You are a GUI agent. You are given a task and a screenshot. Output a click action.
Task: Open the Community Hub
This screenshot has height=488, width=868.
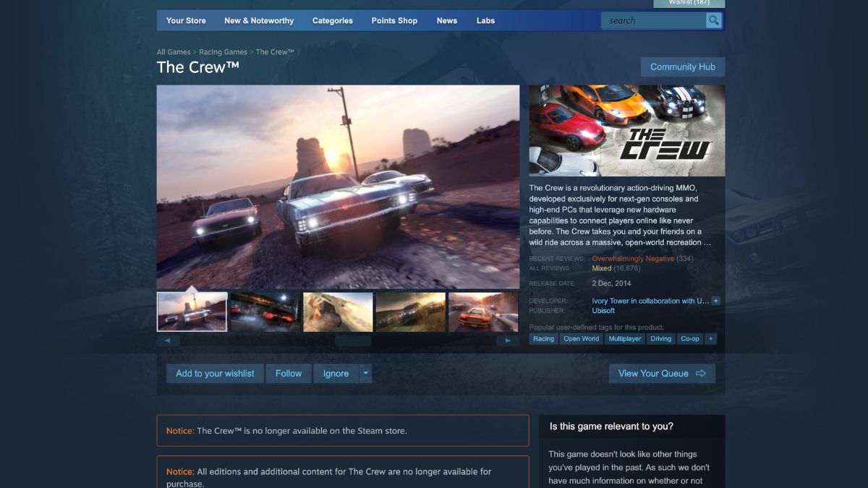(x=683, y=67)
